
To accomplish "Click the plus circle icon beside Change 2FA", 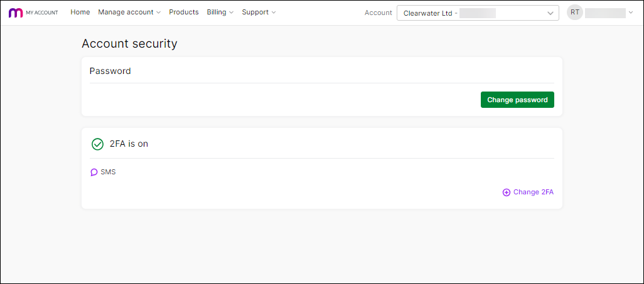I will pos(507,192).
